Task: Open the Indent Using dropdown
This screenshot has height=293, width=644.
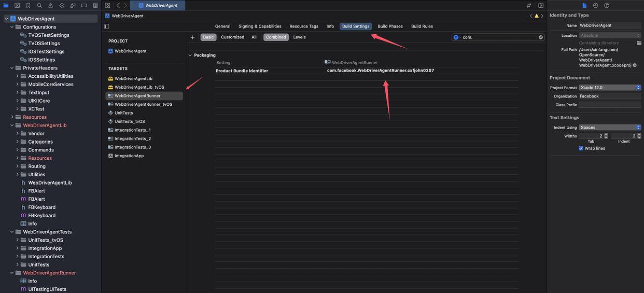Action: pyautogui.click(x=610, y=128)
